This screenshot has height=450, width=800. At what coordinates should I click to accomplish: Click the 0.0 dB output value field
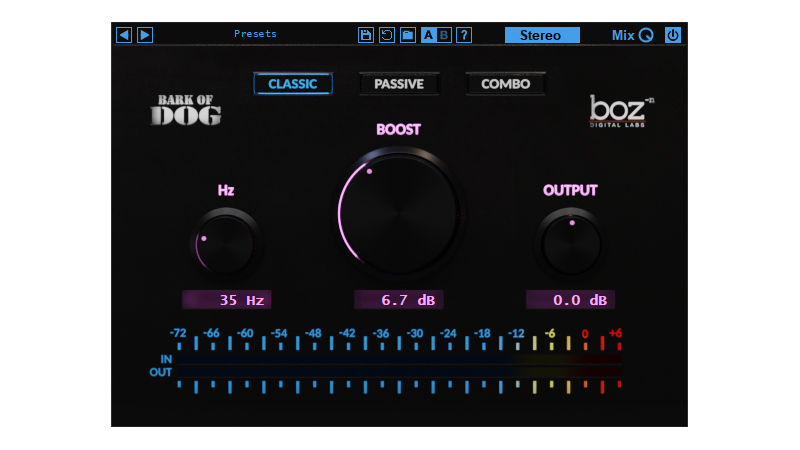(x=570, y=300)
